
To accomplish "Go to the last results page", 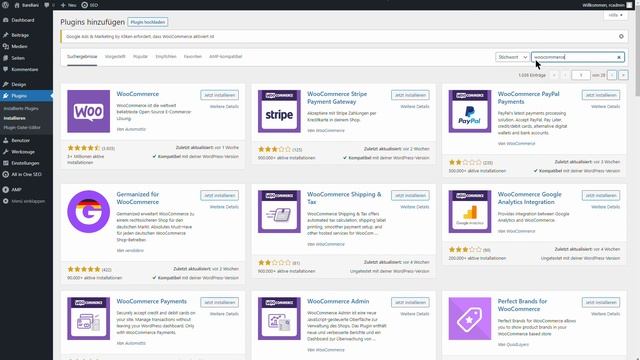I will [623, 75].
